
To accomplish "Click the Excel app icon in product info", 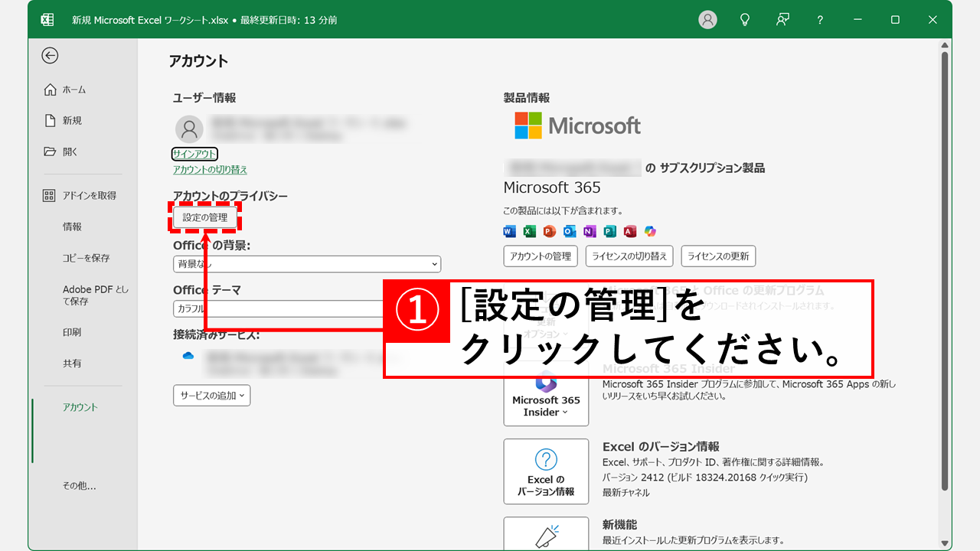I will 528,231.
